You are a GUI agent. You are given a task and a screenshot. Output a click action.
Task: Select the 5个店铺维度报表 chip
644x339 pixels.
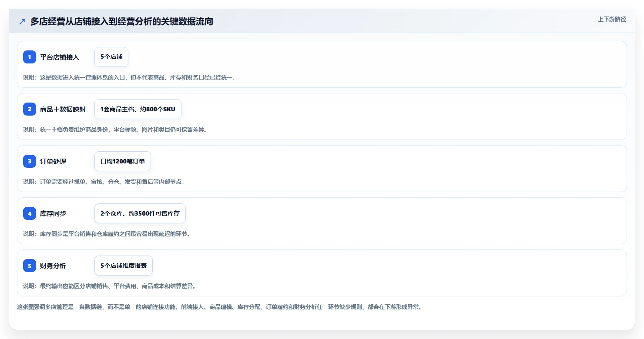124,266
